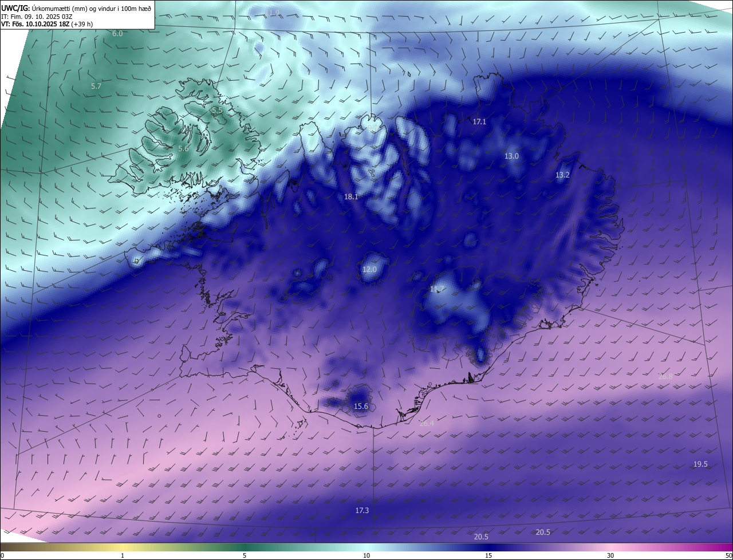Click the color scale tick labeled 30
This screenshot has width=733, height=560.
tap(610, 555)
